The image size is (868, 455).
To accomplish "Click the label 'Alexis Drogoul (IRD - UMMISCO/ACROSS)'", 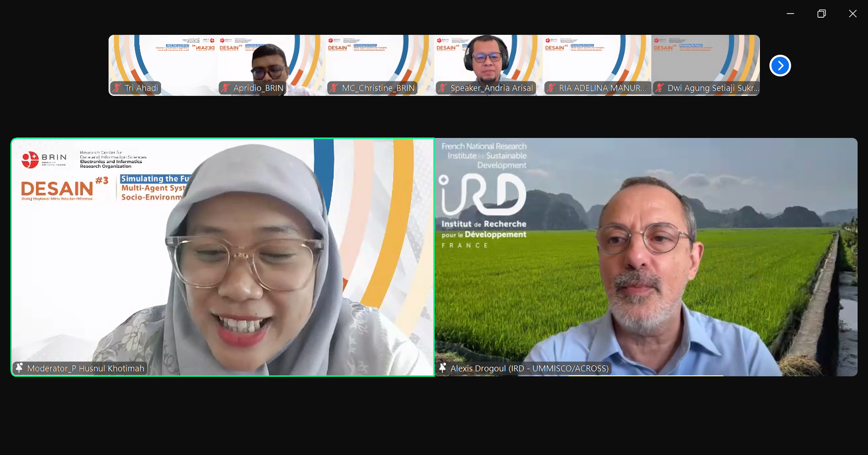I will pyautogui.click(x=530, y=369).
